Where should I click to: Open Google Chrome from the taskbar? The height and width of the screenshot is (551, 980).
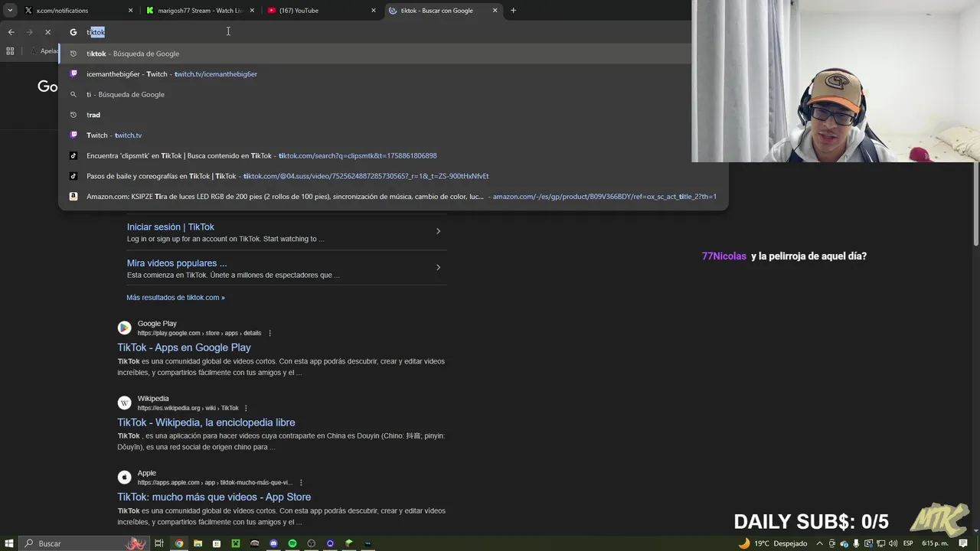pyautogui.click(x=178, y=543)
